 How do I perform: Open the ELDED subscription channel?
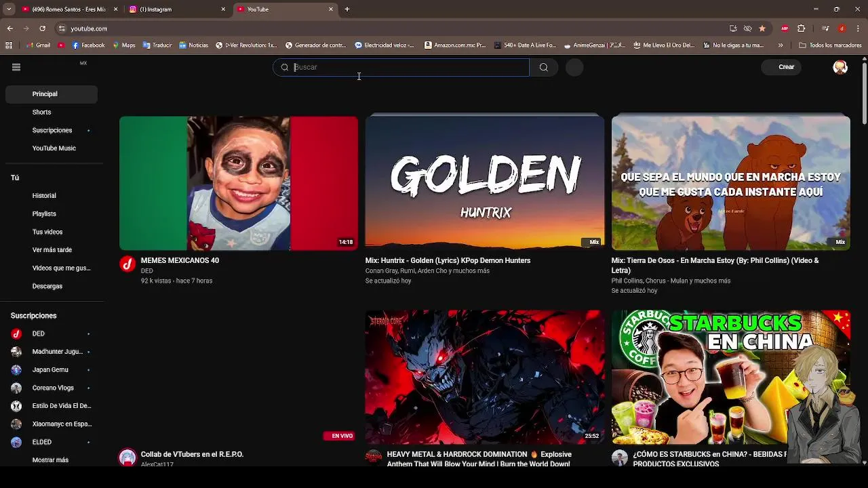pos(52,442)
